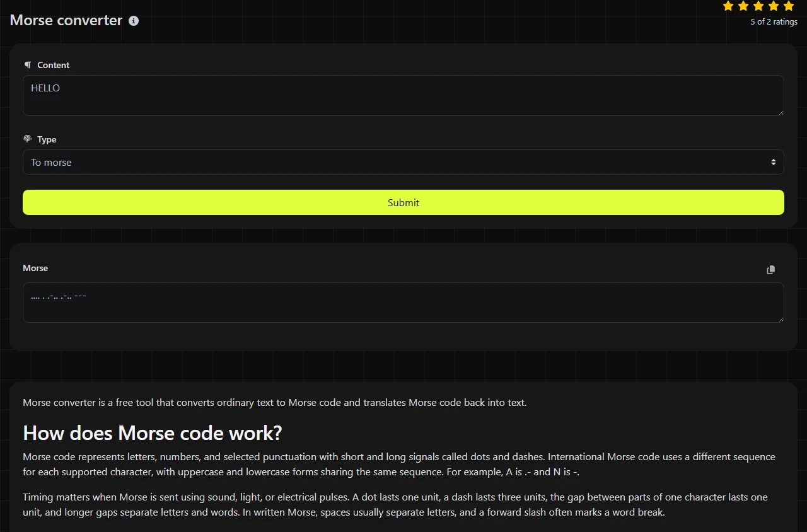Viewport: 807px width, 532px height.
Task: Click the 'Content' field label
Action: coord(54,65)
